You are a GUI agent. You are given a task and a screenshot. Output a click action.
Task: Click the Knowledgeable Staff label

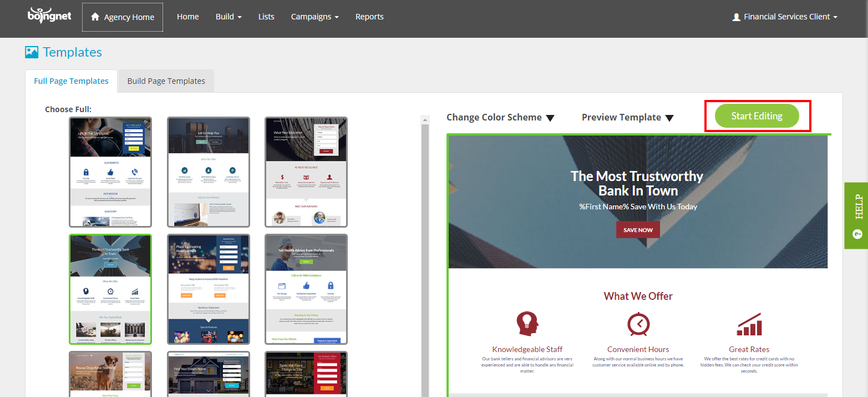527,349
